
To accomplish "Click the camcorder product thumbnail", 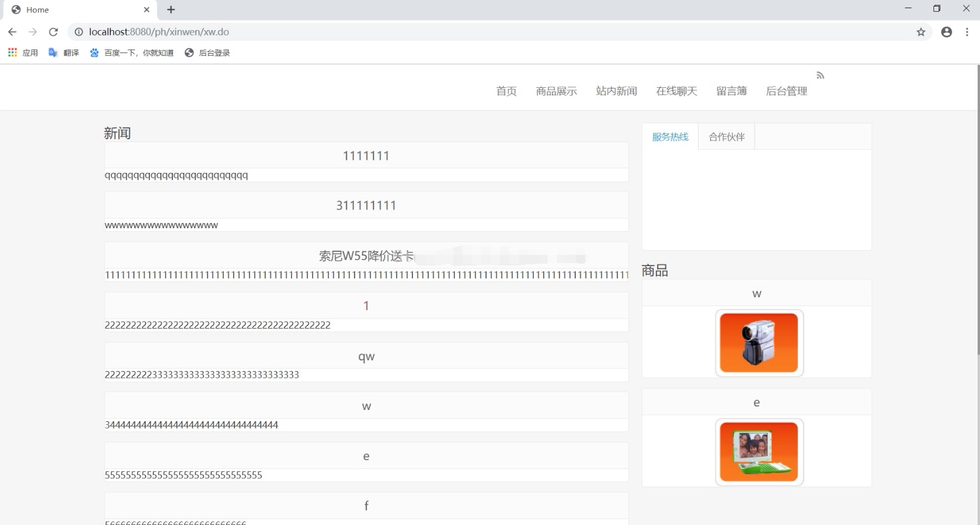I will 759,343.
